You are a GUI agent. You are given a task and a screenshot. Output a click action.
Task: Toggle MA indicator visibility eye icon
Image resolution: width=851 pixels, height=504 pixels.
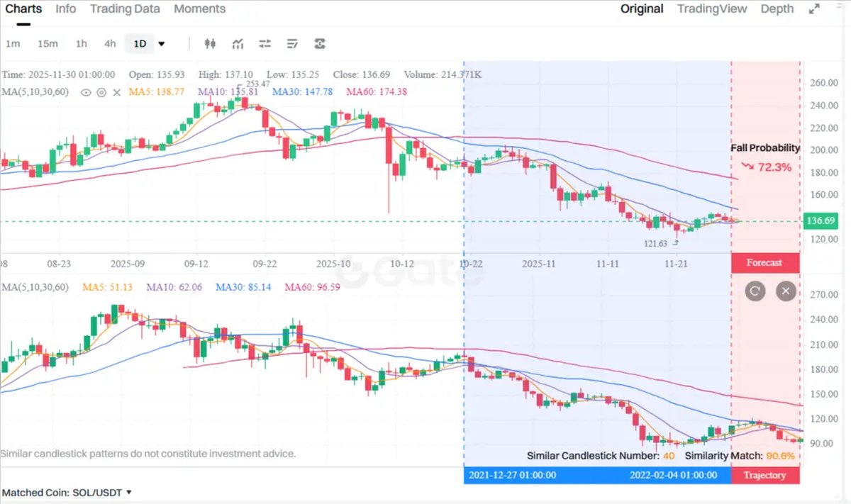point(86,92)
